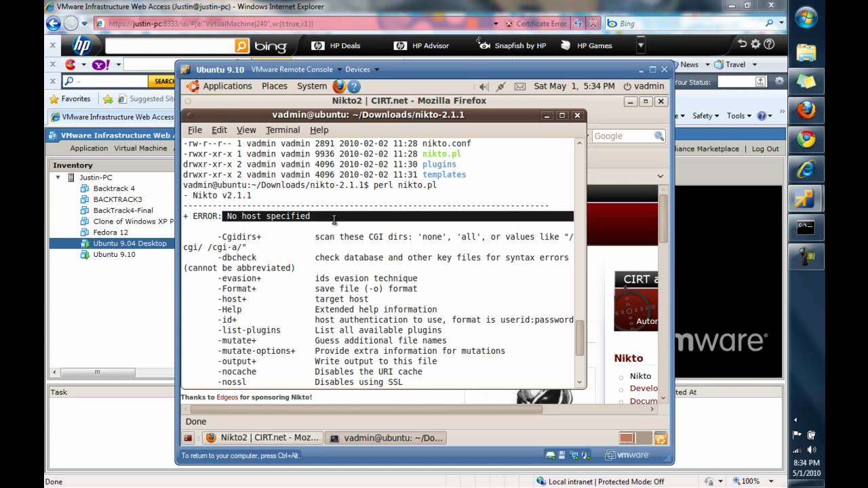Open HP Deals from the HP toolbar
This screenshot has width=868, height=488.
(336, 45)
